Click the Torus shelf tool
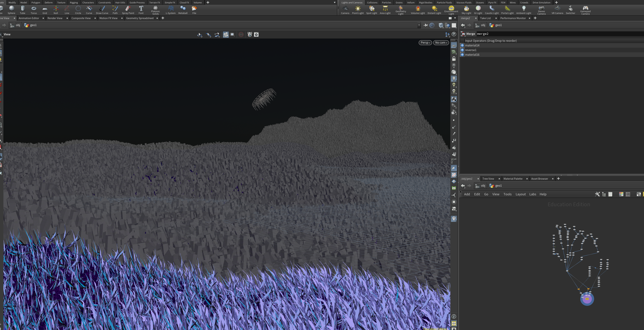Image resolution: width=644 pixels, height=330 pixels. [x=34, y=10]
